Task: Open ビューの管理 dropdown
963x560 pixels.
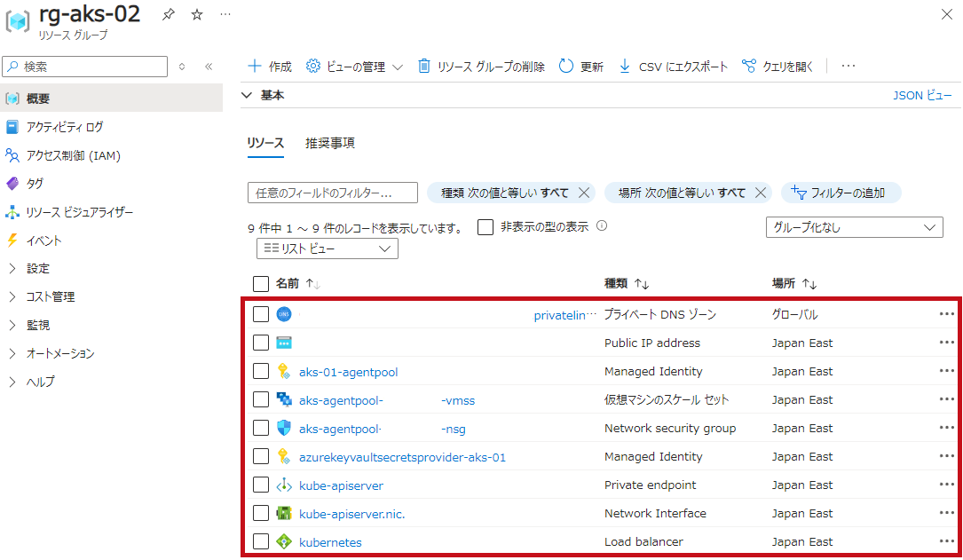Action: (x=354, y=67)
